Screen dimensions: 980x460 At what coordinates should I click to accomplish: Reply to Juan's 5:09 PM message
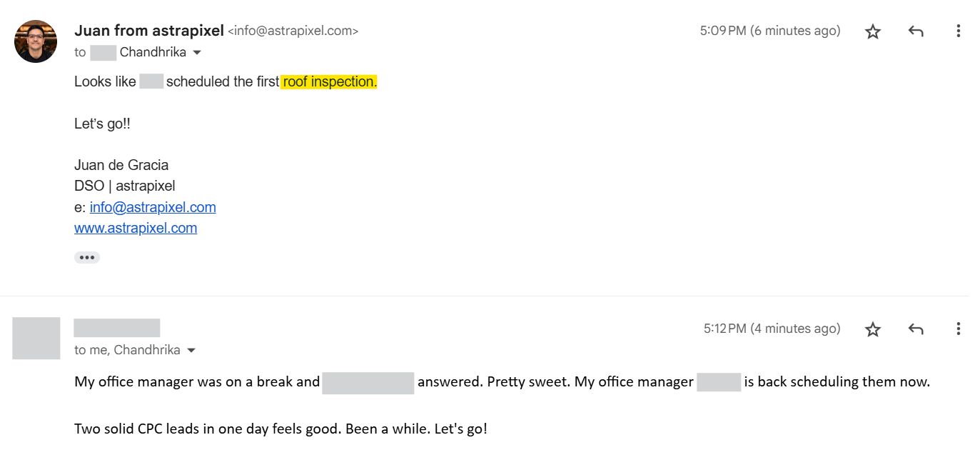[916, 31]
